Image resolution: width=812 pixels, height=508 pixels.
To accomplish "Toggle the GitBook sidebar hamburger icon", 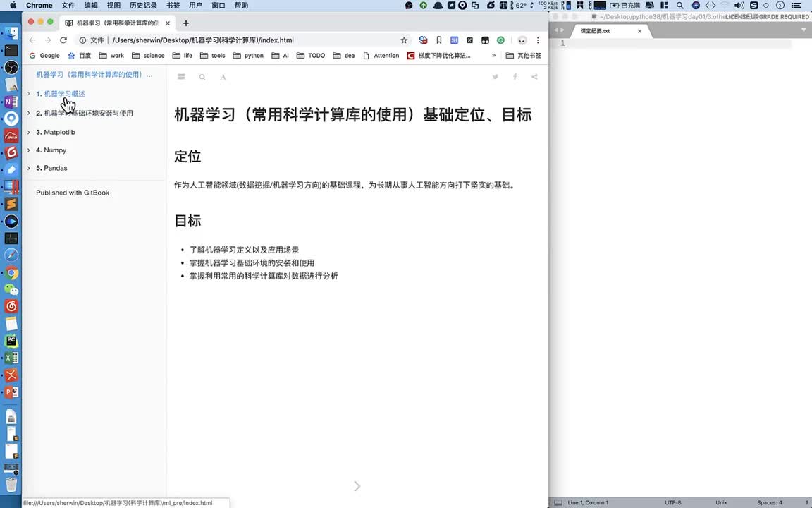I will (181, 77).
